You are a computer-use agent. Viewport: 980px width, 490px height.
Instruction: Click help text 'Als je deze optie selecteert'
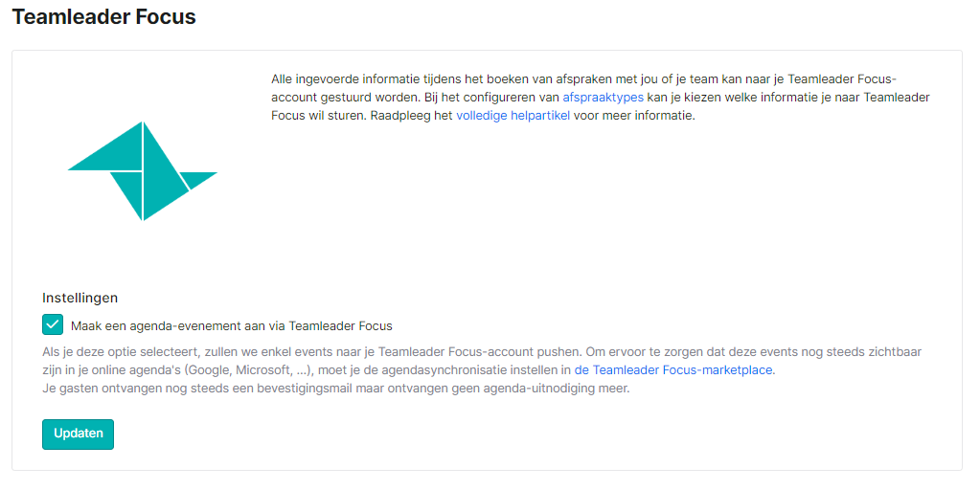tap(482, 370)
